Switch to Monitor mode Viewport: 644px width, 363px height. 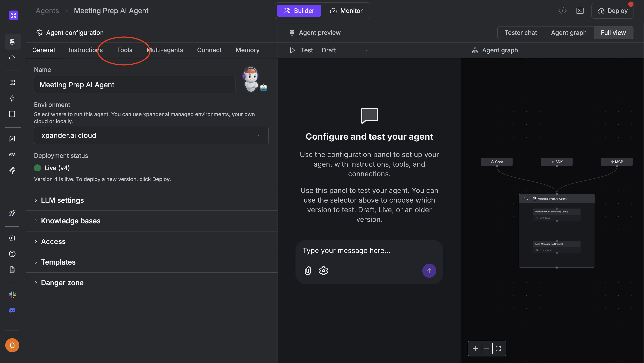click(346, 11)
